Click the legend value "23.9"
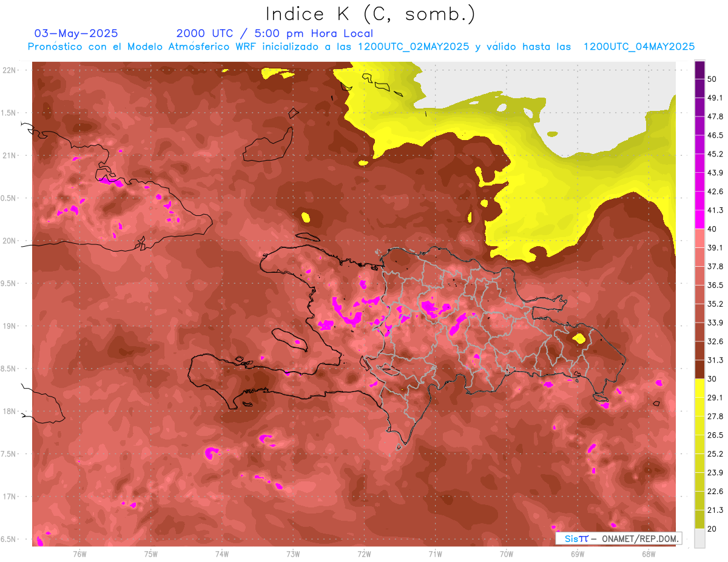This screenshot has height=562, width=728. [715, 473]
